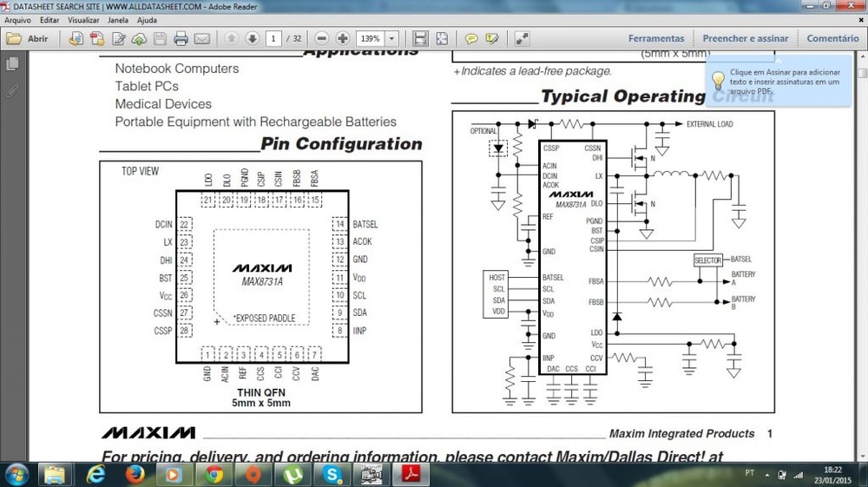Toggle the fit-width scrolling view icon
Screen dimensions: 868x487
[x=420, y=39]
